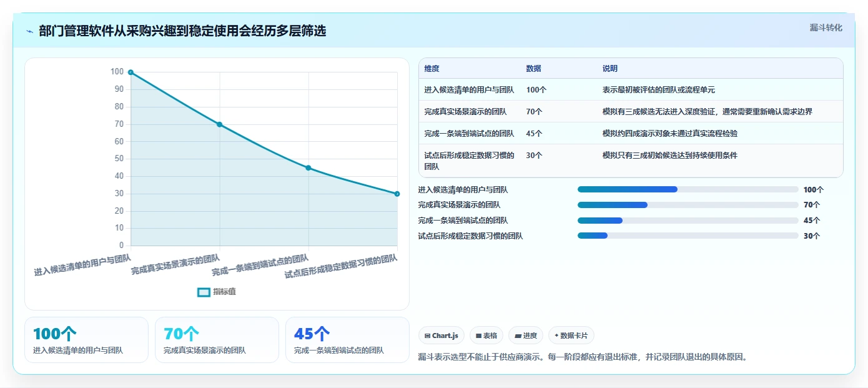
Task: Select the Chart.js tag
Action: tap(441, 336)
